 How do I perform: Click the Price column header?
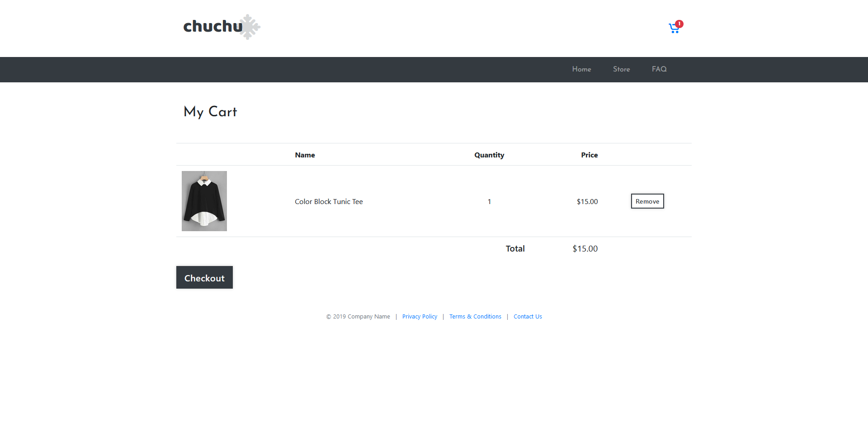589,155
